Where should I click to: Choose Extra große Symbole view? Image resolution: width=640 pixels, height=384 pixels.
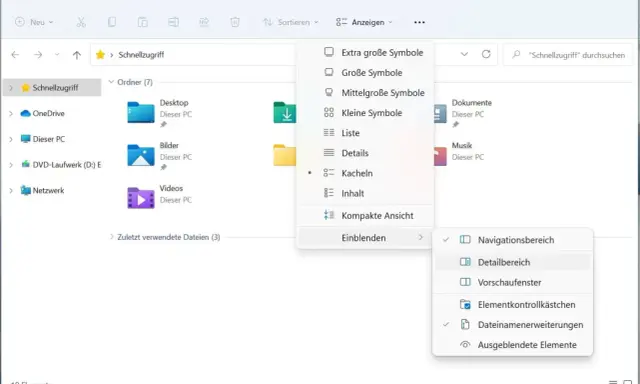[365, 53]
